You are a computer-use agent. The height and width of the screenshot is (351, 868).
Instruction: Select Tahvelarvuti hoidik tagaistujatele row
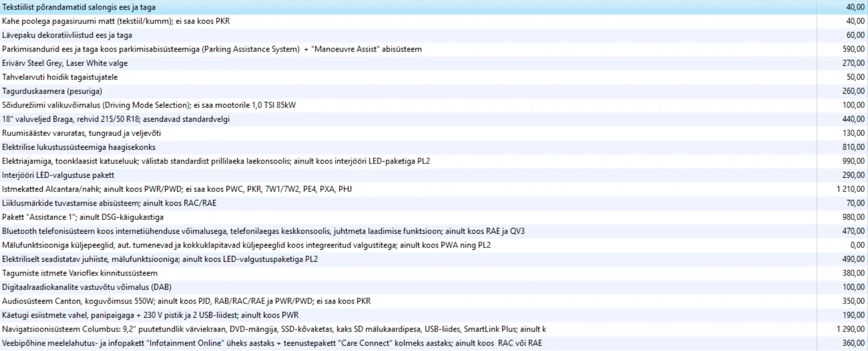tap(60, 77)
